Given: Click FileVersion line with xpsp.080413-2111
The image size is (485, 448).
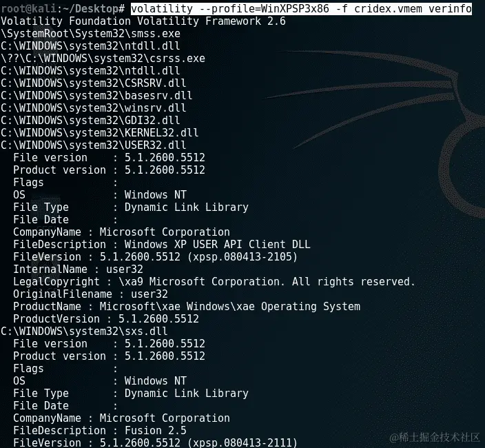Looking at the screenshot, I should (155, 442).
